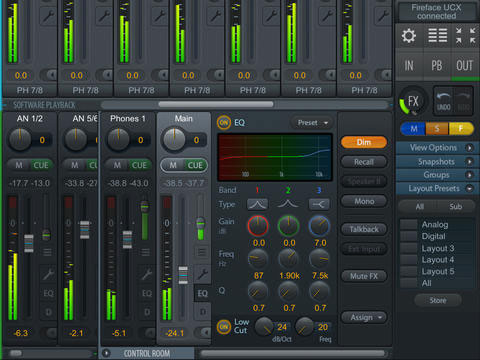Select the Band 3 shelf type icon
Viewport: 480px width, 360px height.
319,204
